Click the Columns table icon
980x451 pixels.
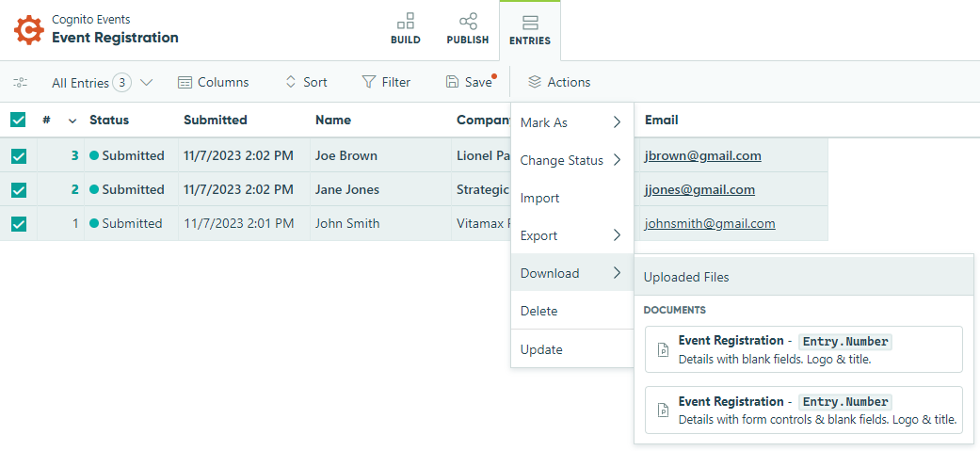pyautogui.click(x=185, y=83)
